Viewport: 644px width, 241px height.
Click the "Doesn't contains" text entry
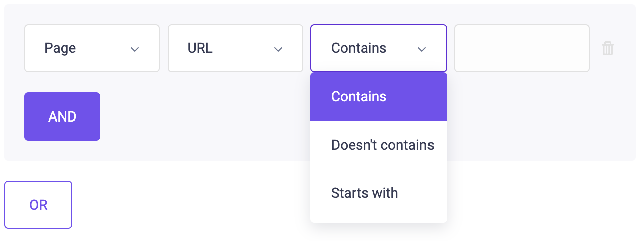pyautogui.click(x=382, y=145)
